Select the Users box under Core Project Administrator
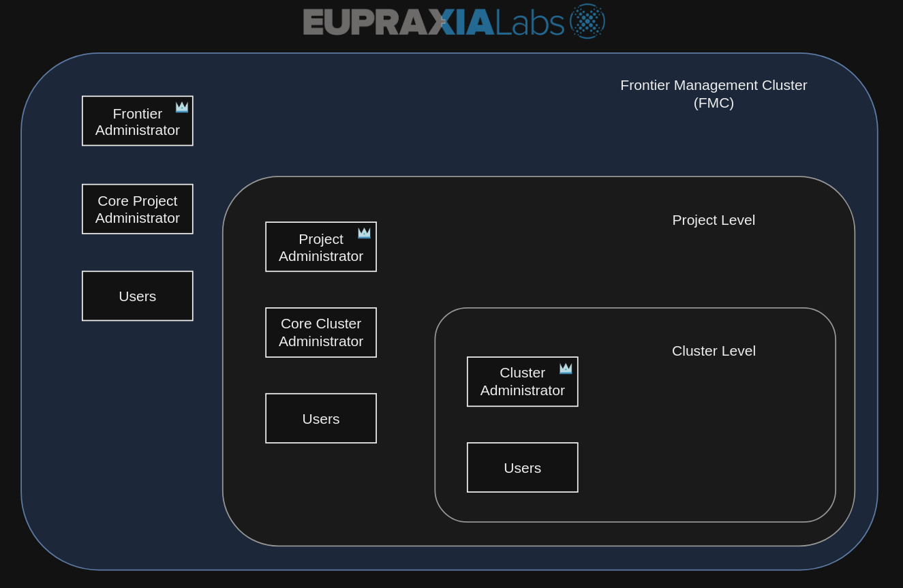This screenshot has width=903, height=588. pyautogui.click(x=138, y=296)
